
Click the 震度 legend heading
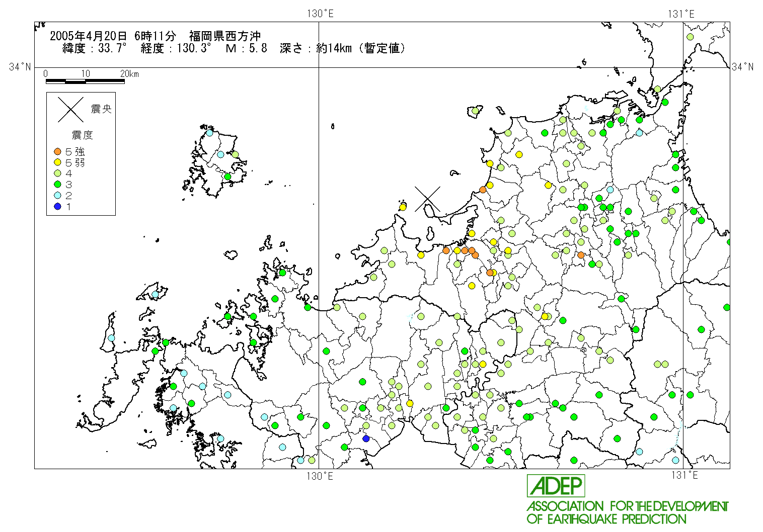pos(83,135)
